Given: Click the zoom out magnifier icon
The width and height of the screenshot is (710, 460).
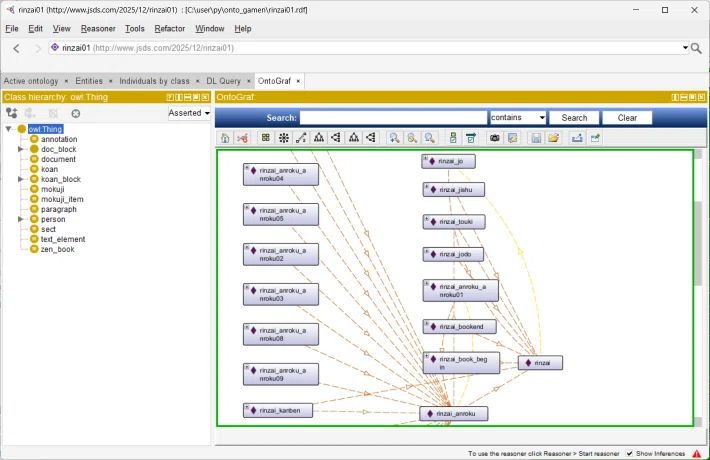Looking at the screenshot, I should pos(412,138).
